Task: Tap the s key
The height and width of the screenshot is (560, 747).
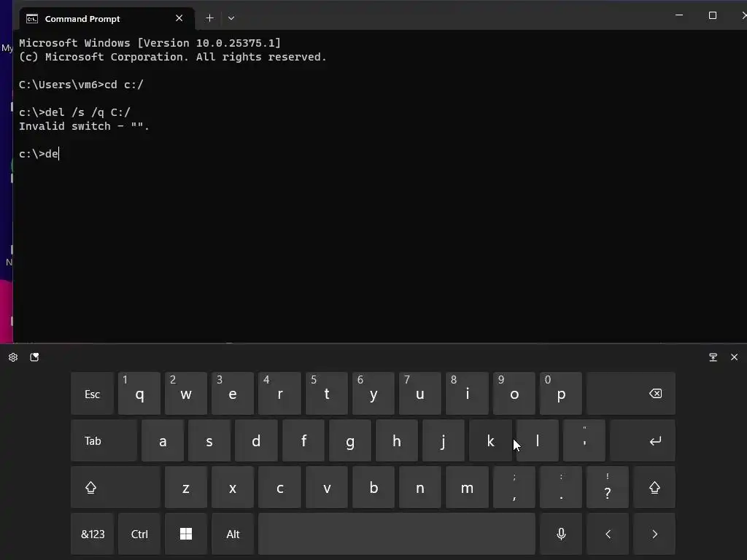Action: (x=209, y=441)
